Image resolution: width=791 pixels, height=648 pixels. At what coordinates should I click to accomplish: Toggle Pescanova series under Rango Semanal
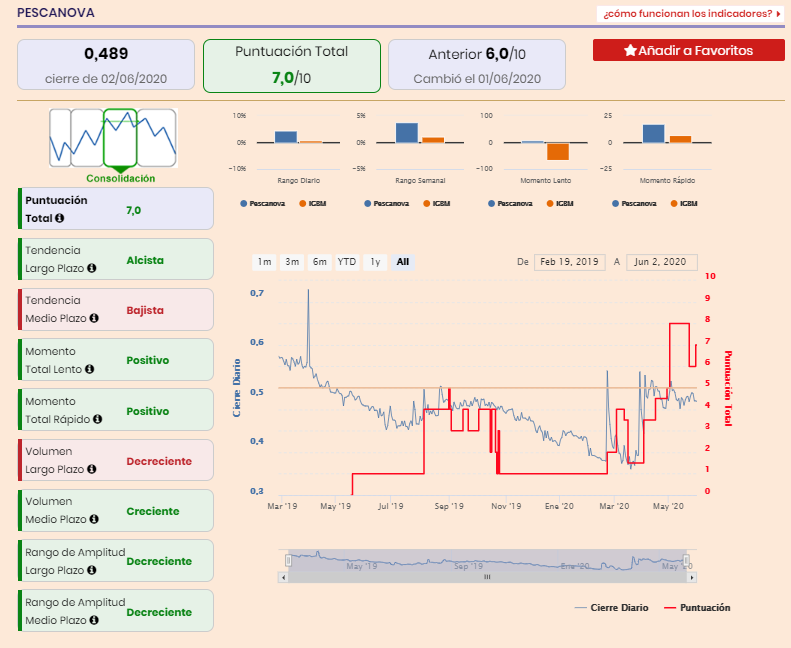(x=386, y=204)
